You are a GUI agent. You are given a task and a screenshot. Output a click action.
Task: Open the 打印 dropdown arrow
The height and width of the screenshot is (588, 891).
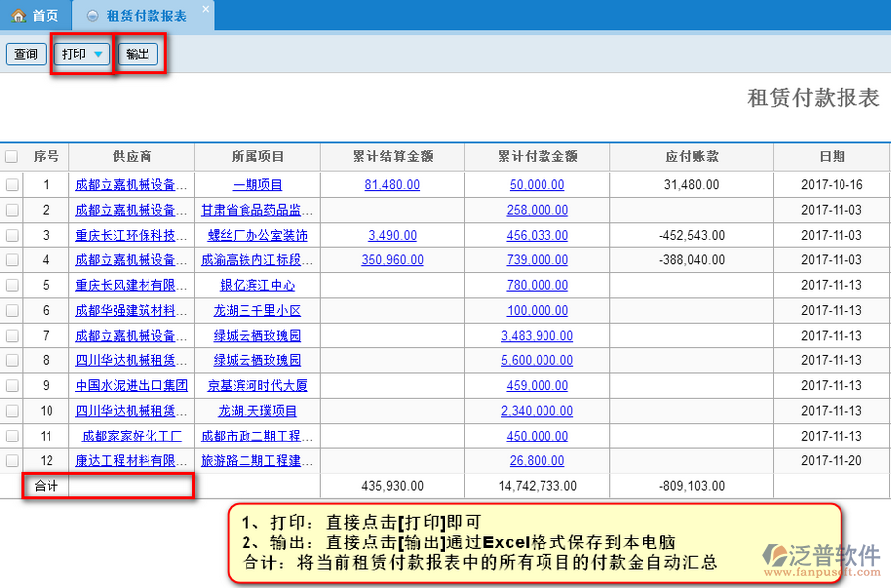[98, 54]
